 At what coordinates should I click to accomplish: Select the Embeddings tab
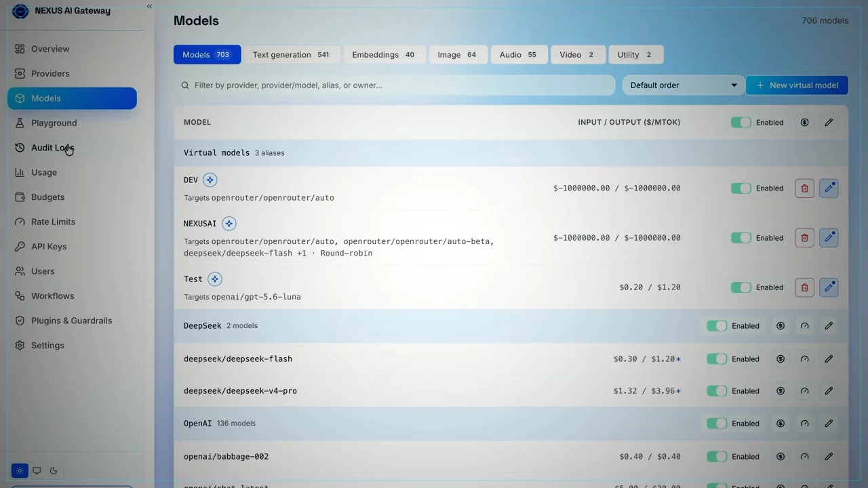pyautogui.click(x=384, y=55)
